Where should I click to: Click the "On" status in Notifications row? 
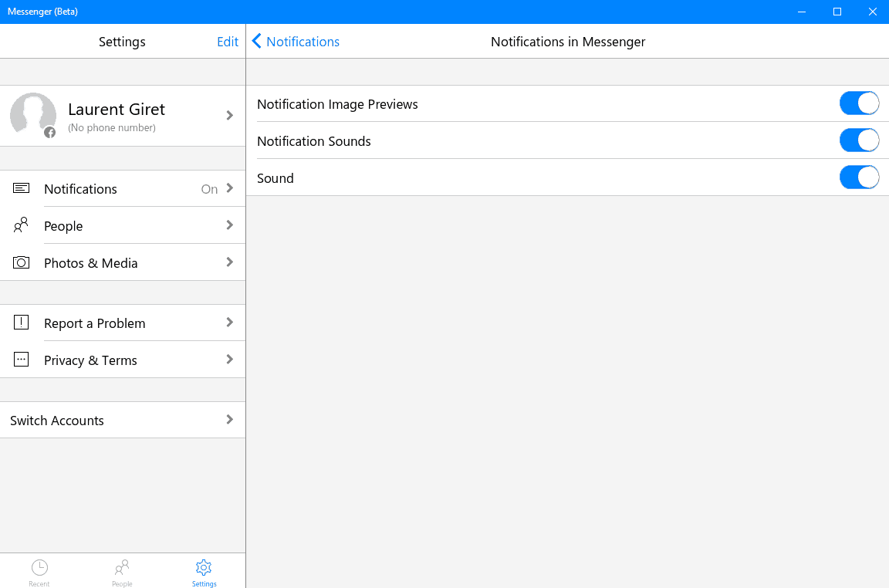209,189
